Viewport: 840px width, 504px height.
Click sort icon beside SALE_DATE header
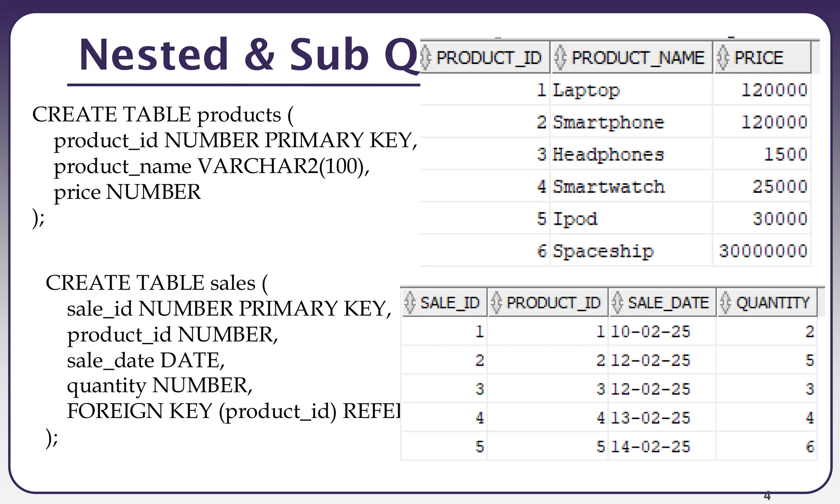(618, 303)
